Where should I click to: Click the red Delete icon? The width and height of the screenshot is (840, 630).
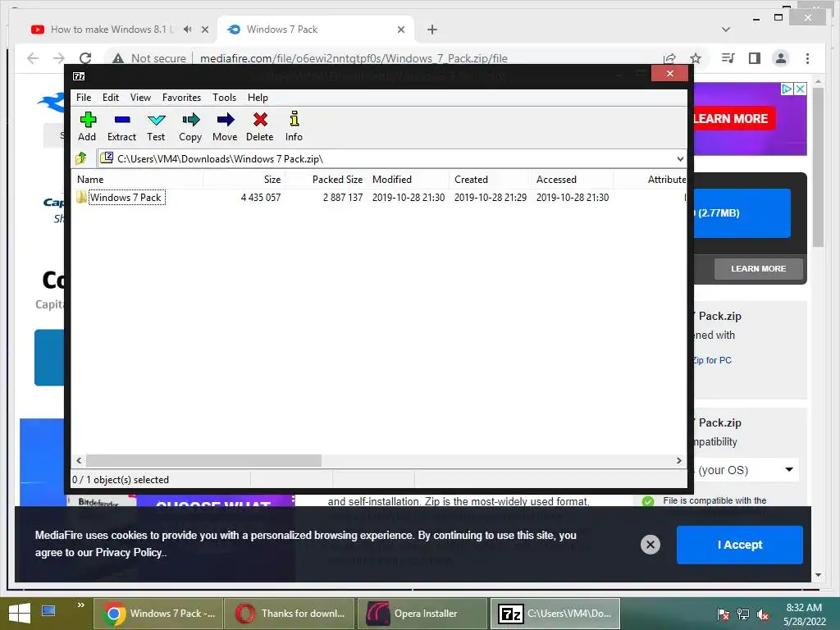point(260,126)
